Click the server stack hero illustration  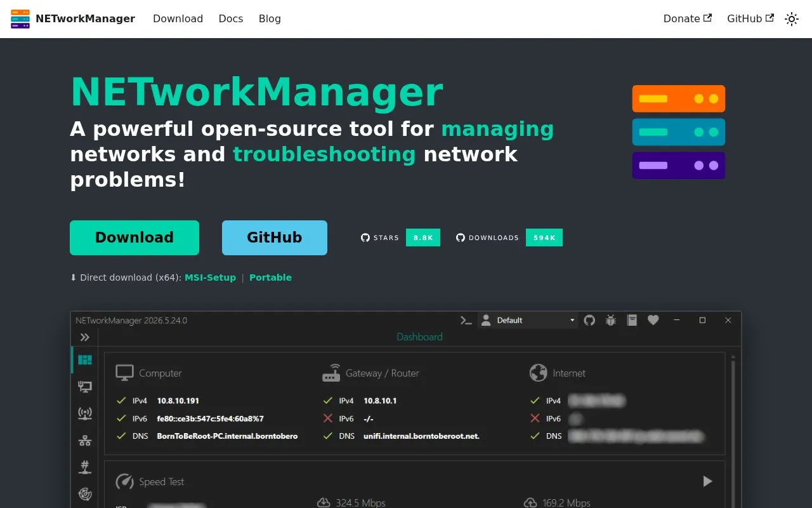click(x=679, y=132)
